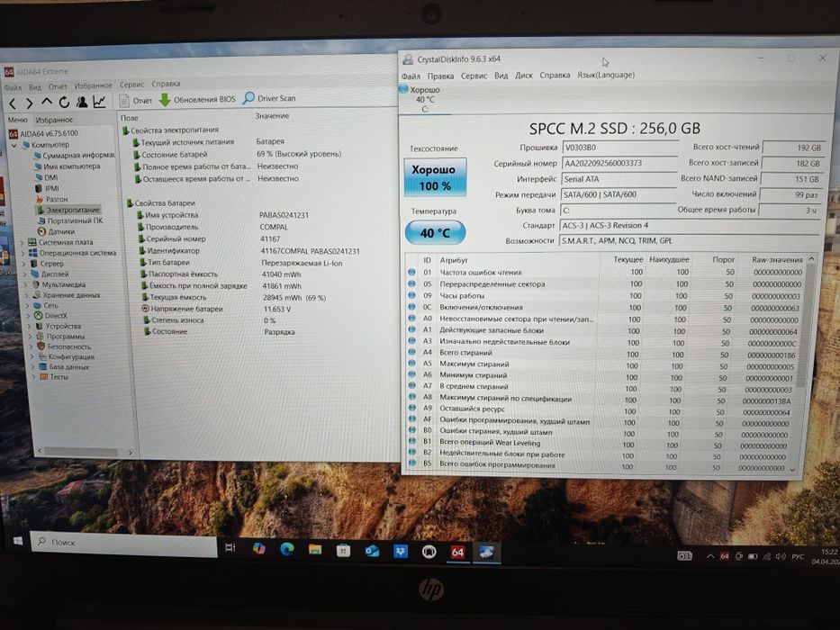Expand the Сервер tree node
The width and height of the screenshot is (840, 630).
click(24, 264)
